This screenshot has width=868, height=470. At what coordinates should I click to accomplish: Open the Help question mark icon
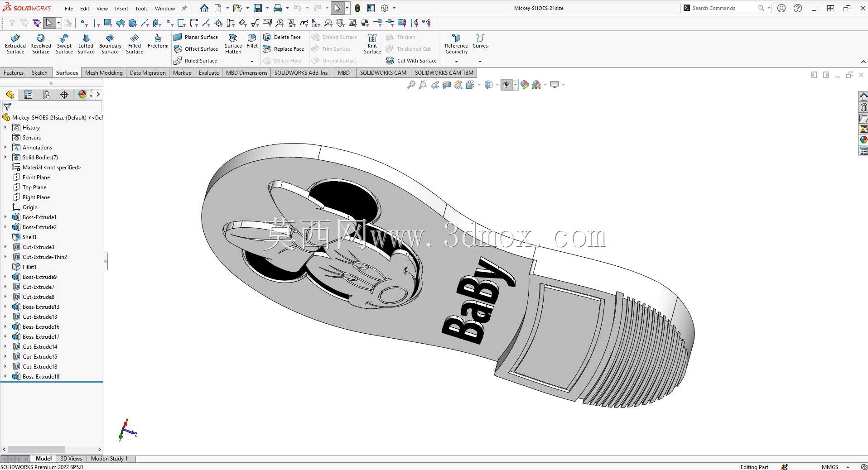click(x=798, y=8)
